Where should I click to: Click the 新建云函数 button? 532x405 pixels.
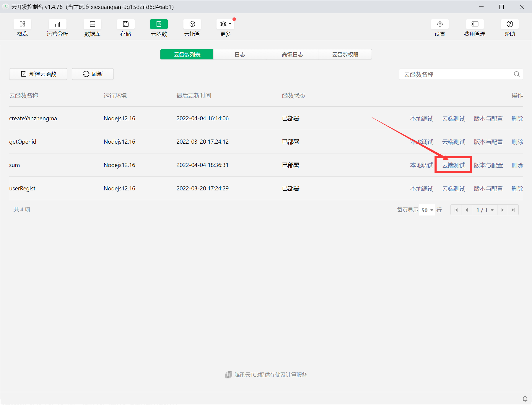(x=38, y=74)
